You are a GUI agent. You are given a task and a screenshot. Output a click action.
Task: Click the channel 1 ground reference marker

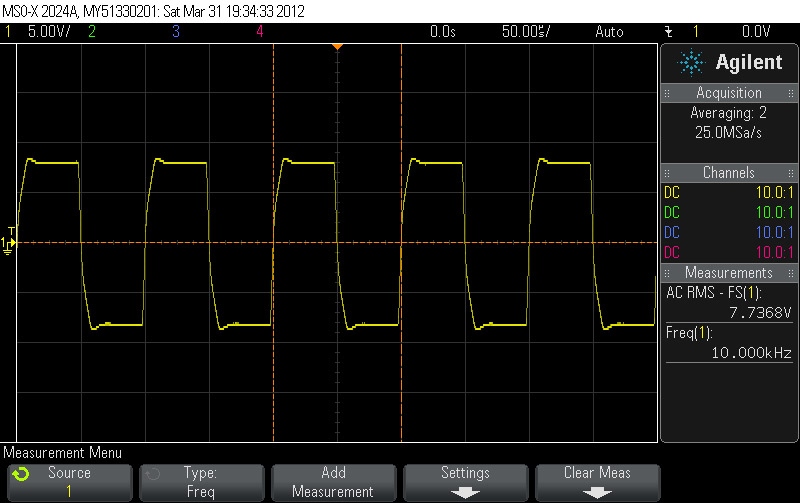tap(7, 246)
